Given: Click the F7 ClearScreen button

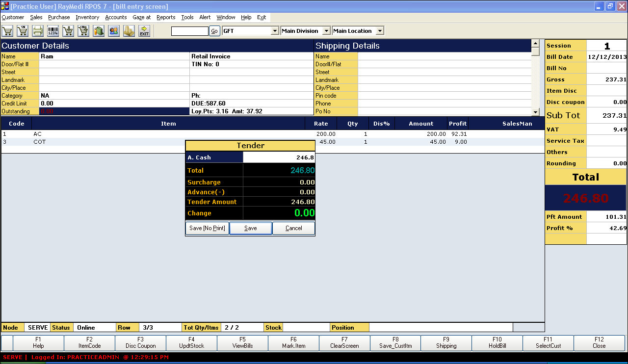Looking at the screenshot, I should coord(344,342).
